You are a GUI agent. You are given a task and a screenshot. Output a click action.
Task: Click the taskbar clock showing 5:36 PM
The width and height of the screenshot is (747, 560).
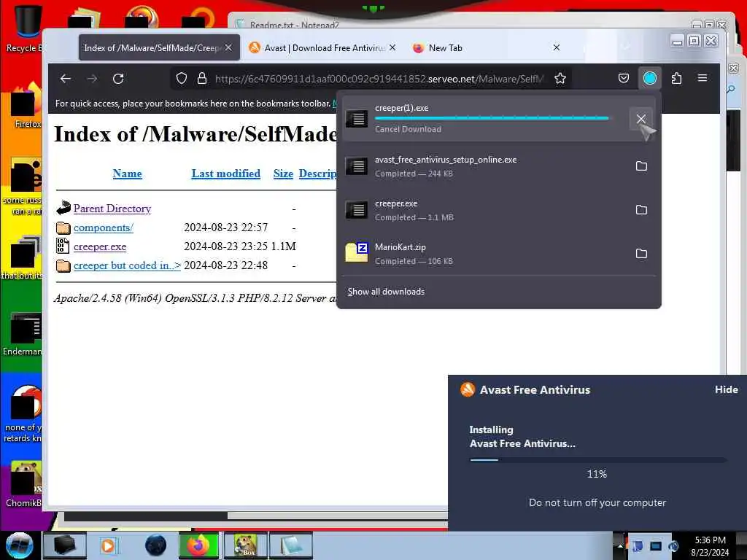(710, 545)
